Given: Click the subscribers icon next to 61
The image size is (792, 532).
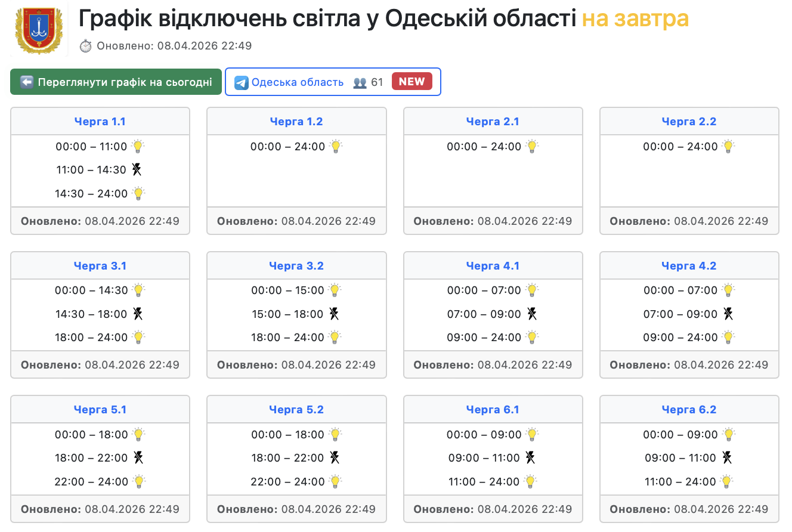Looking at the screenshot, I should tap(360, 82).
